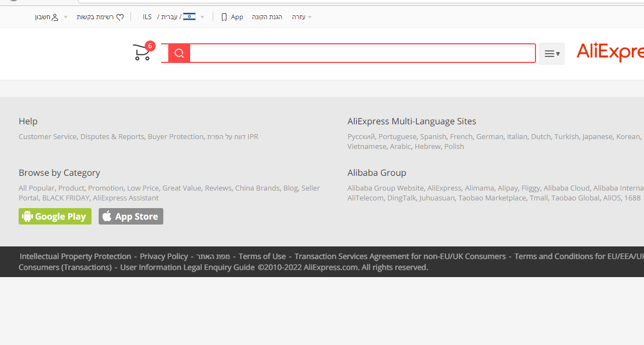Viewport: 644px width, 345px height.
Task: Open AliExpress Assistant link
Action: pyautogui.click(x=126, y=198)
